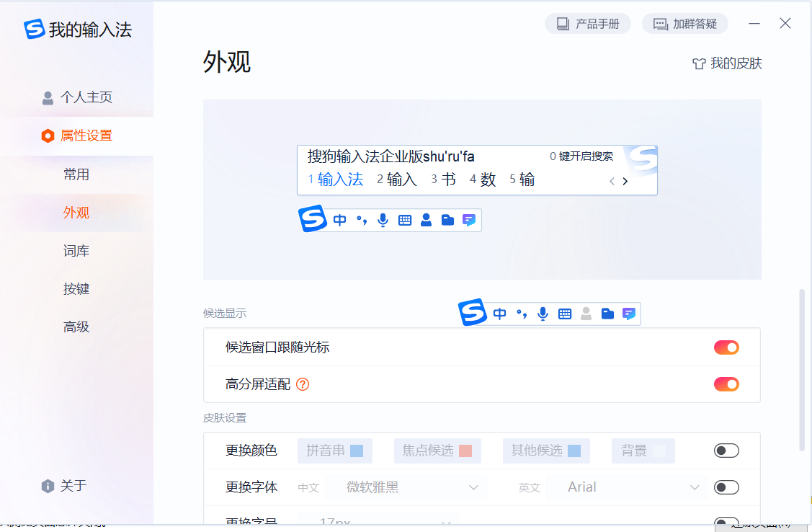
Task: Enable the 更换颜色 switch
Action: click(726, 451)
